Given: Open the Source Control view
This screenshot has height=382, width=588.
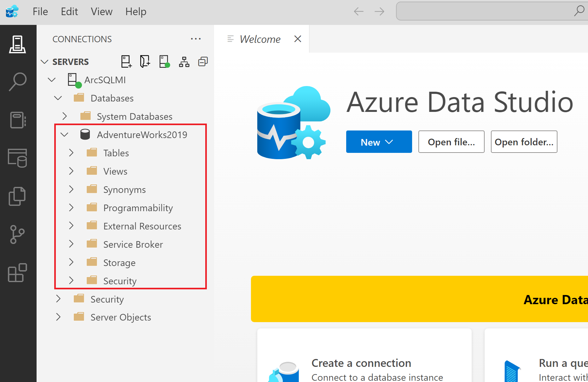Looking at the screenshot, I should [18, 234].
